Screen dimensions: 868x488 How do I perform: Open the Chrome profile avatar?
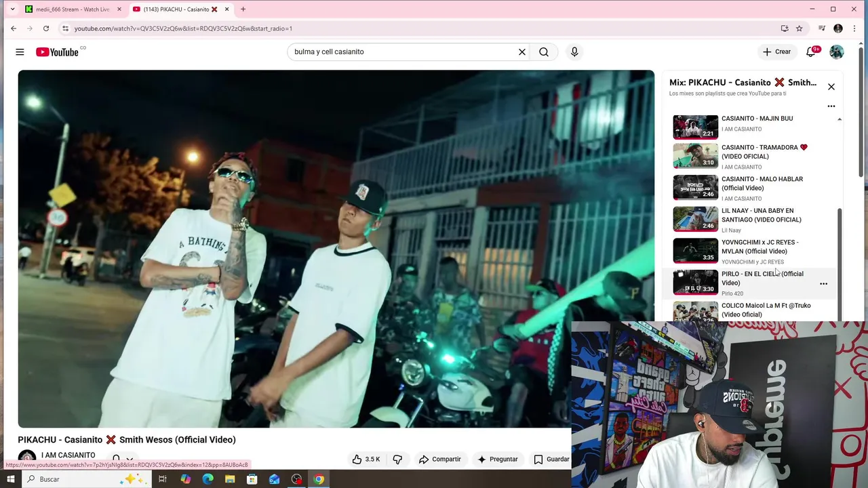click(838, 28)
